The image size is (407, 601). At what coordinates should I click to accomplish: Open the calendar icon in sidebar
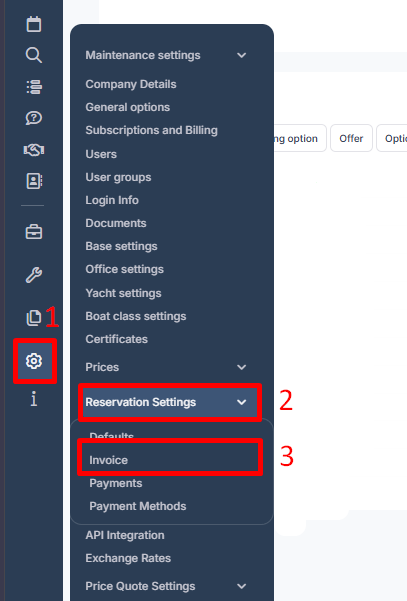tap(34, 24)
